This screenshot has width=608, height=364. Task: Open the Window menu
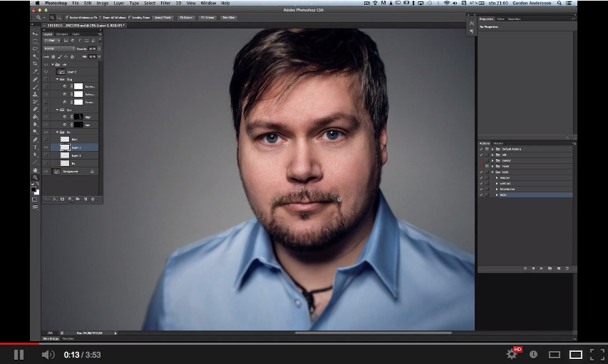(x=208, y=3)
